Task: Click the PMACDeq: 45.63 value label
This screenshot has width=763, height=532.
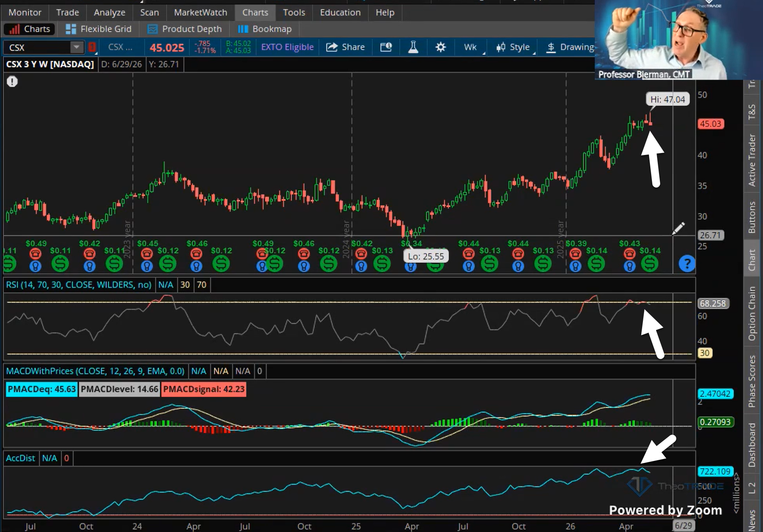Action: tap(42, 389)
